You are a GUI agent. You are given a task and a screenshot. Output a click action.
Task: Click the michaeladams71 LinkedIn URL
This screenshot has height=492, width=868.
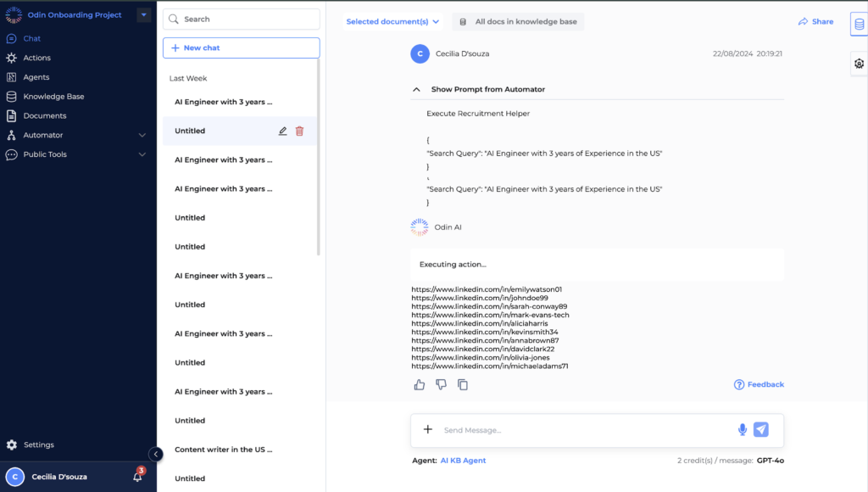[x=490, y=366]
